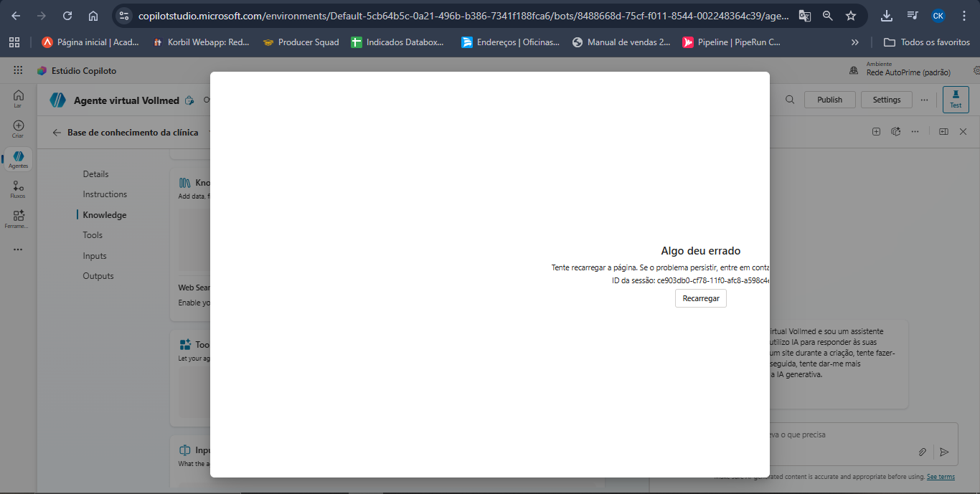Viewport: 980px width, 494px height.
Task: Go to Lar home in sidebar
Action: 18,98
